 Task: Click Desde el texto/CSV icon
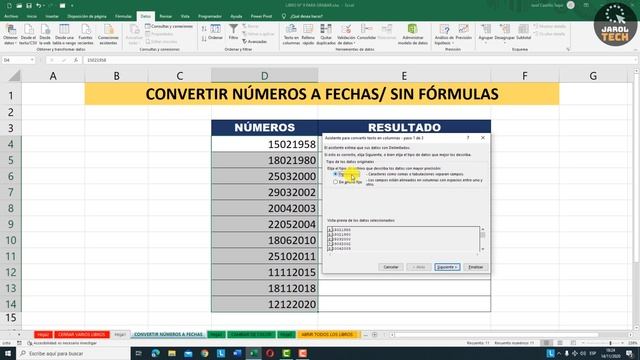pos(28,34)
